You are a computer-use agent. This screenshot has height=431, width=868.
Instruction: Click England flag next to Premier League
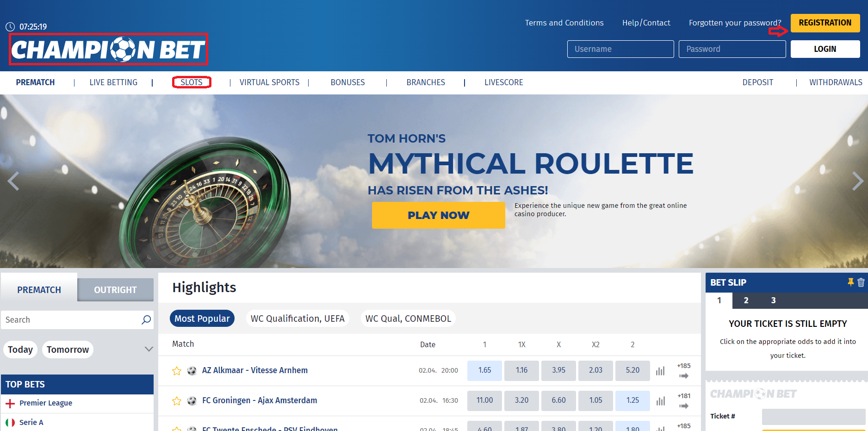coord(10,404)
